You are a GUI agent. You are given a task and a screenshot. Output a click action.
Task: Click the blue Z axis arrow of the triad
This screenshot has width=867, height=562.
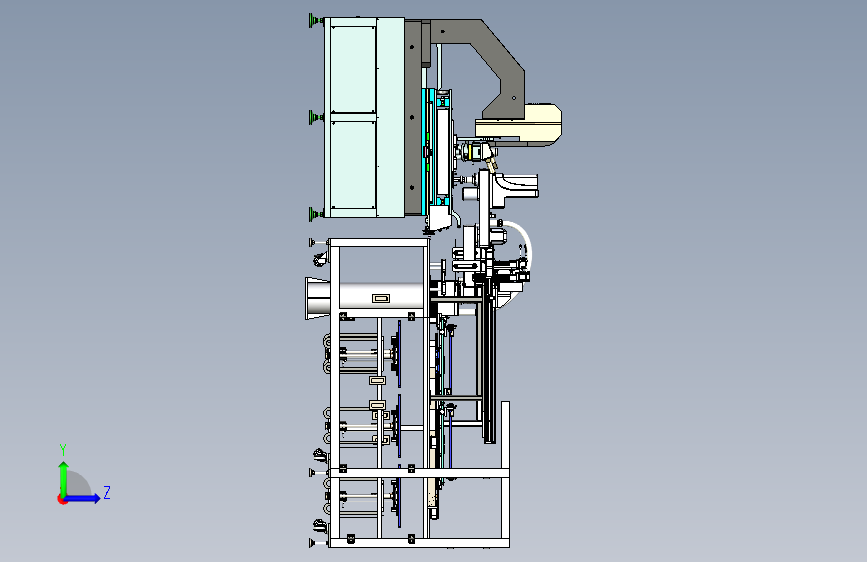click(x=83, y=498)
